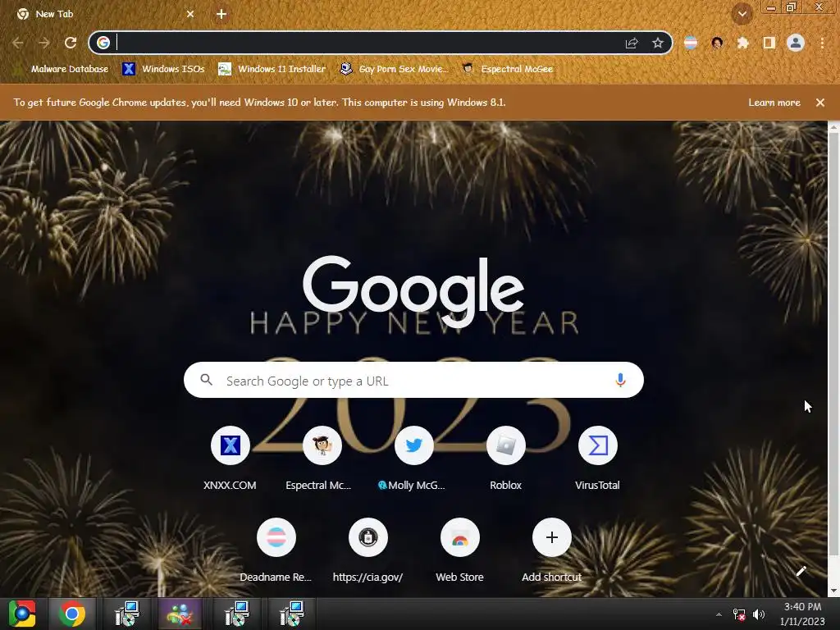Viewport: 840px width, 630px height.
Task: Click the magnifier icon in search box
Action: 206,380
